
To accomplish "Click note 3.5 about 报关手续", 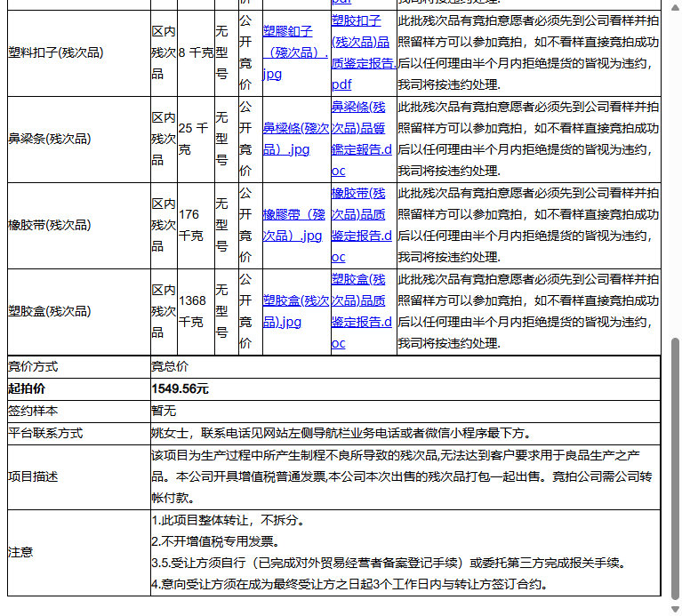I will click(389, 563).
